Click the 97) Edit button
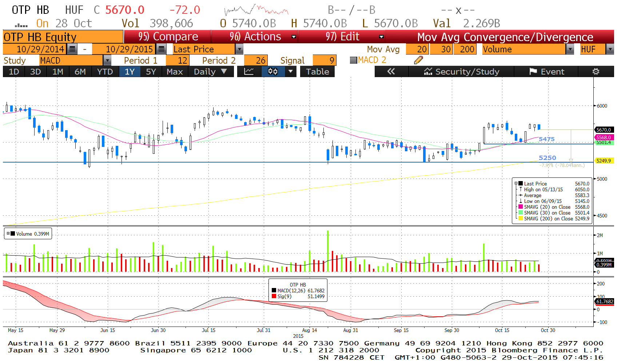The width and height of the screenshot is (617, 364). pyautogui.click(x=342, y=37)
